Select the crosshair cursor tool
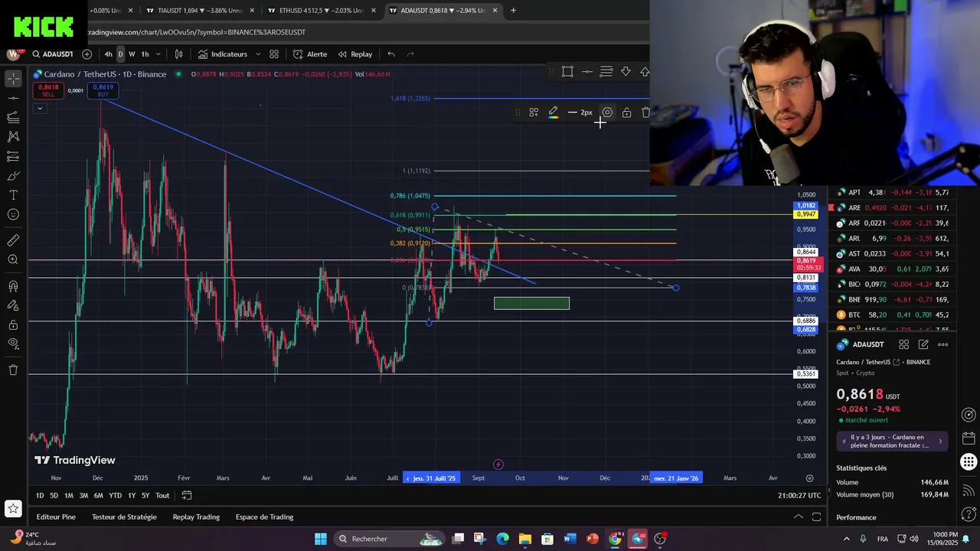This screenshot has height=551, width=980. pyautogui.click(x=13, y=79)
